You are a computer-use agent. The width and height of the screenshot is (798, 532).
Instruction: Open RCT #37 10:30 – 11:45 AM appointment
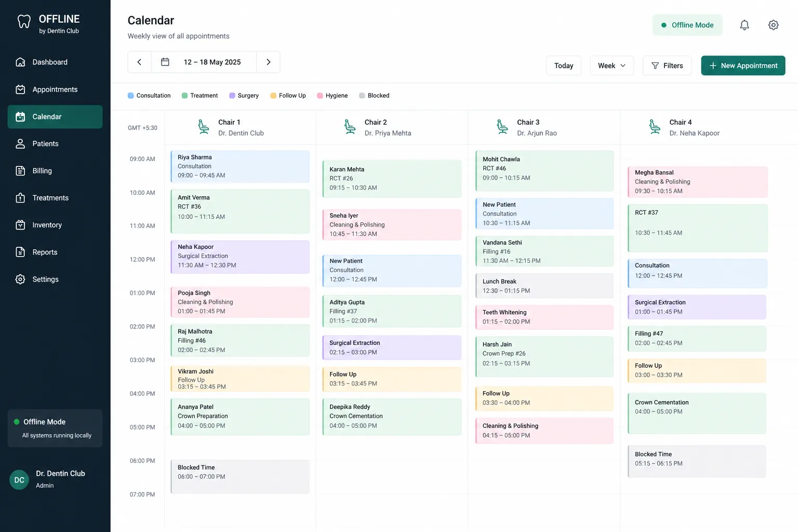698,228
